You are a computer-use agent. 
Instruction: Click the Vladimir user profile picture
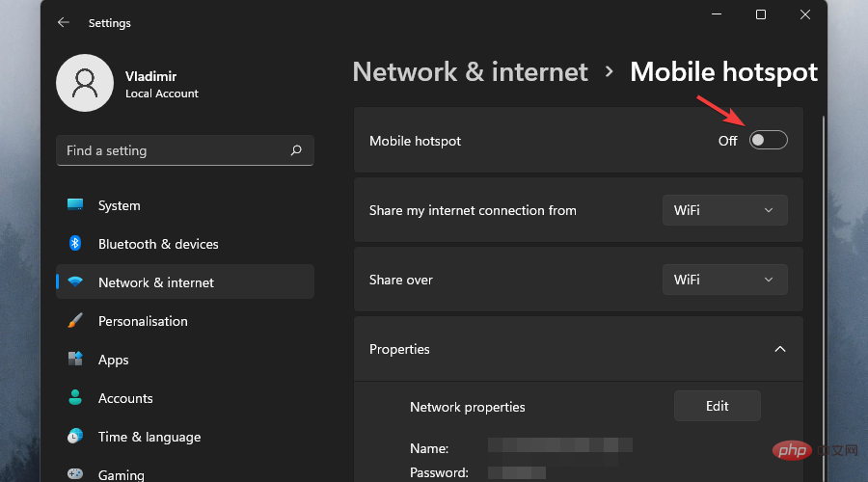pyautogui.click(x=85, y=83)
